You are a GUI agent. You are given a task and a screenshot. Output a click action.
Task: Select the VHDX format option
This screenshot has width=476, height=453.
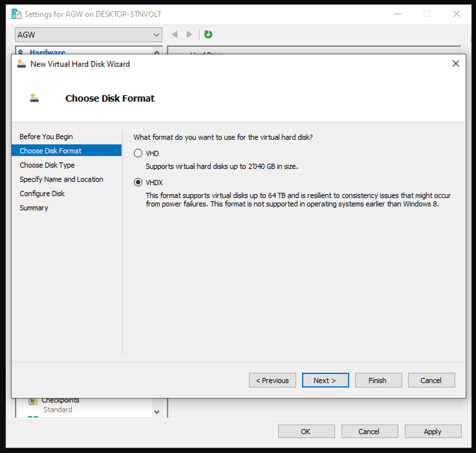(137, 182)
